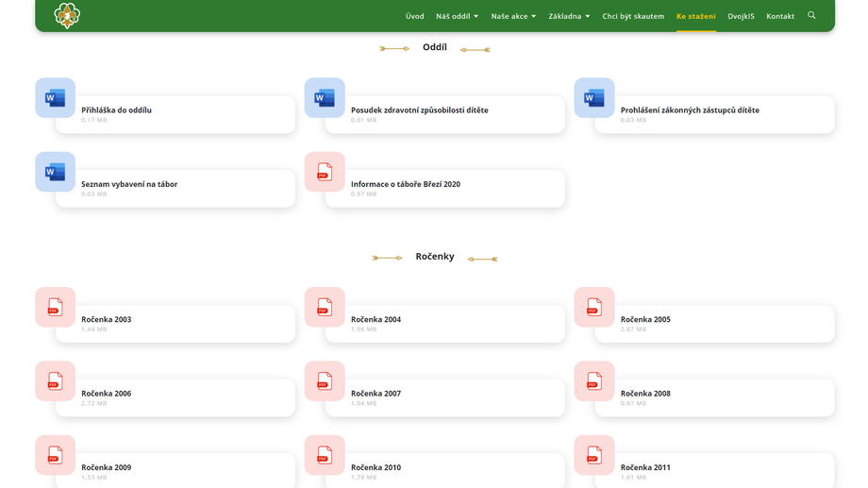This screenshot has height=488, width=868.
Task: Open the Chci být skautem page
Action: pos(633,16)
